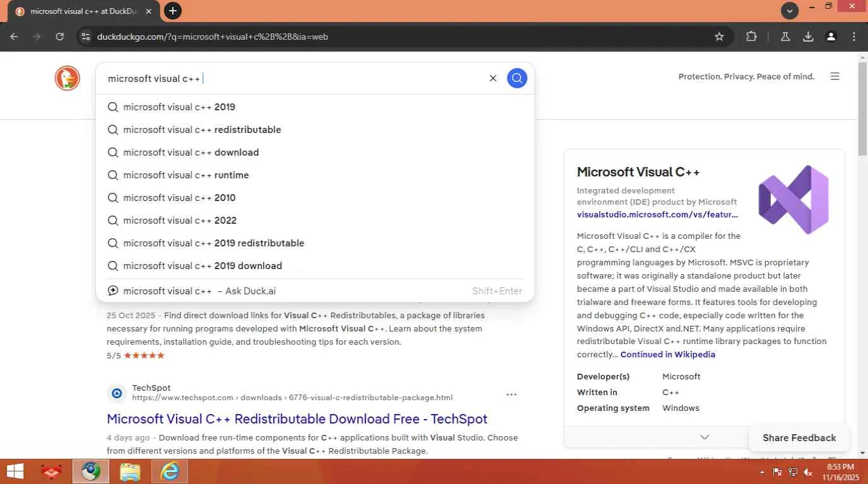Image resolution: width=868 pixels, height=484 pixels.
Task: Click the "Protection. Privacy. Peace of mind." text
Action: (x=746, y=76)
